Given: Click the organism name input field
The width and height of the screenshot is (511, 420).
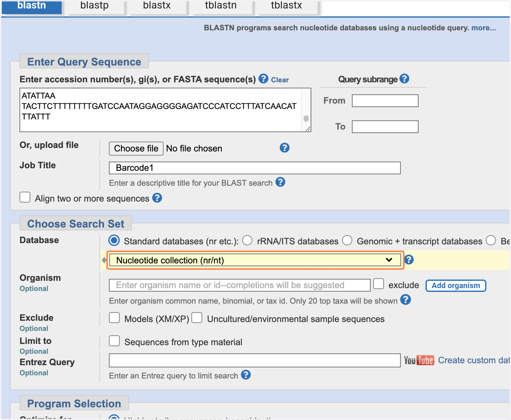Looking at the screenshot, I should click(240, 285).
